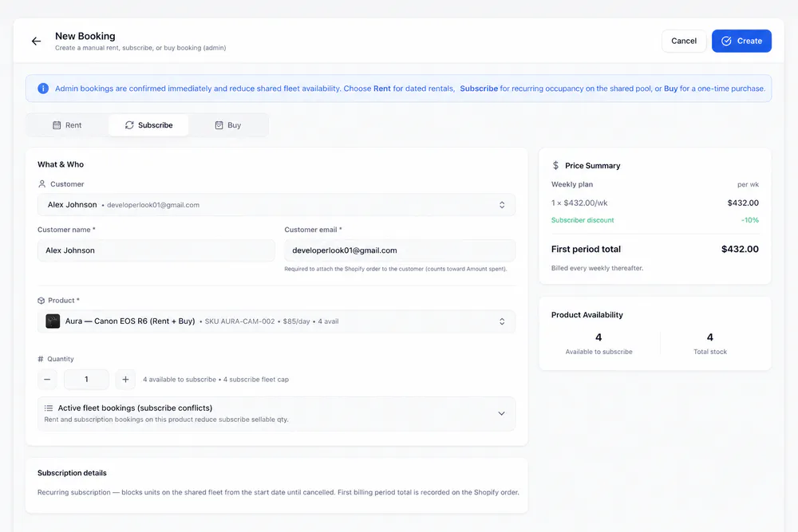Click the list icon beside Active fleet bookings
798x532 pixels.
coord(49,408)
